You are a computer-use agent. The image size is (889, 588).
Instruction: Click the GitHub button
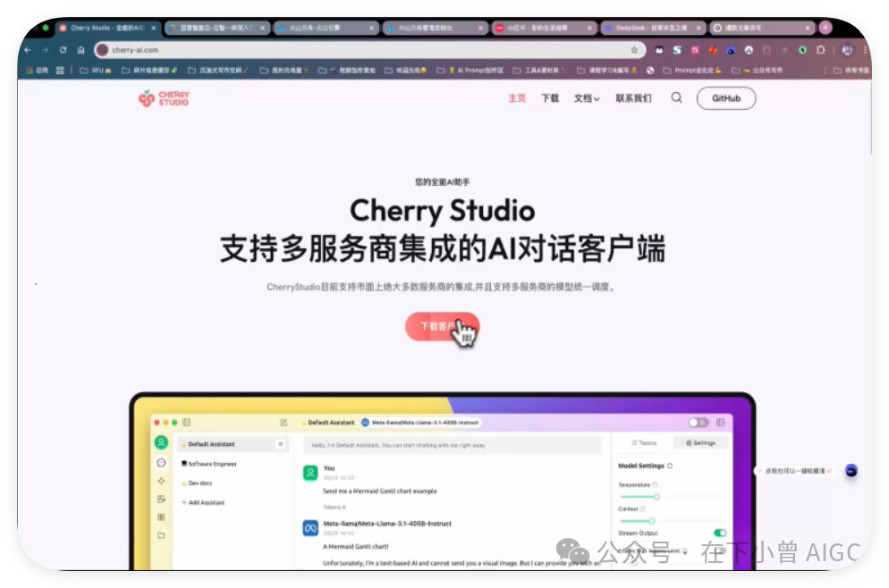pyautogui.click(x=725, y=98)
